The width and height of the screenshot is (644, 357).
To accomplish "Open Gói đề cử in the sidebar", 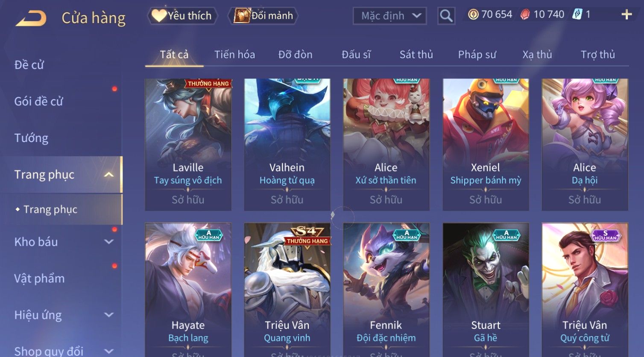I will (38, 101).
